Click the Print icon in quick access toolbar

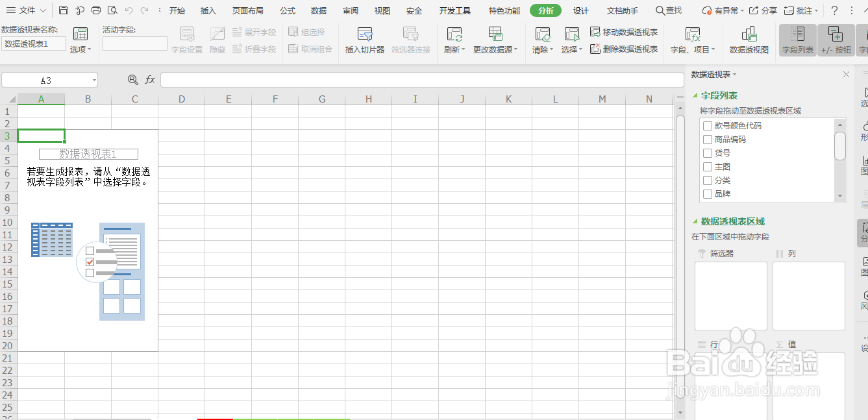[x=96, y=10]
